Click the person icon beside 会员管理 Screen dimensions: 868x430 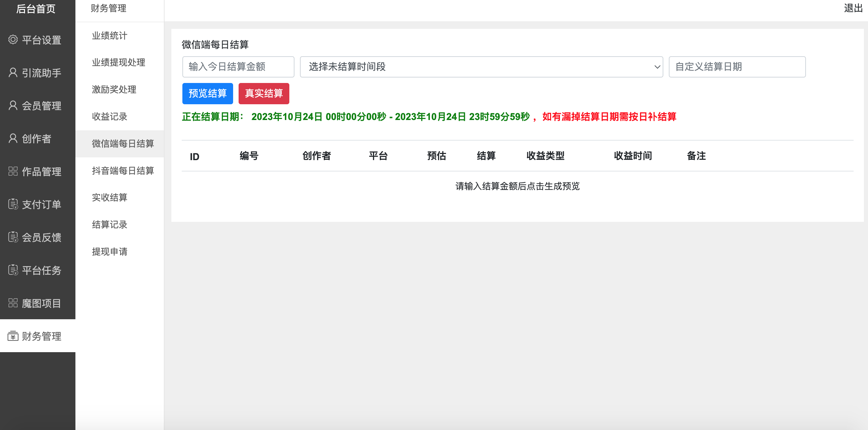coord(13,106)
